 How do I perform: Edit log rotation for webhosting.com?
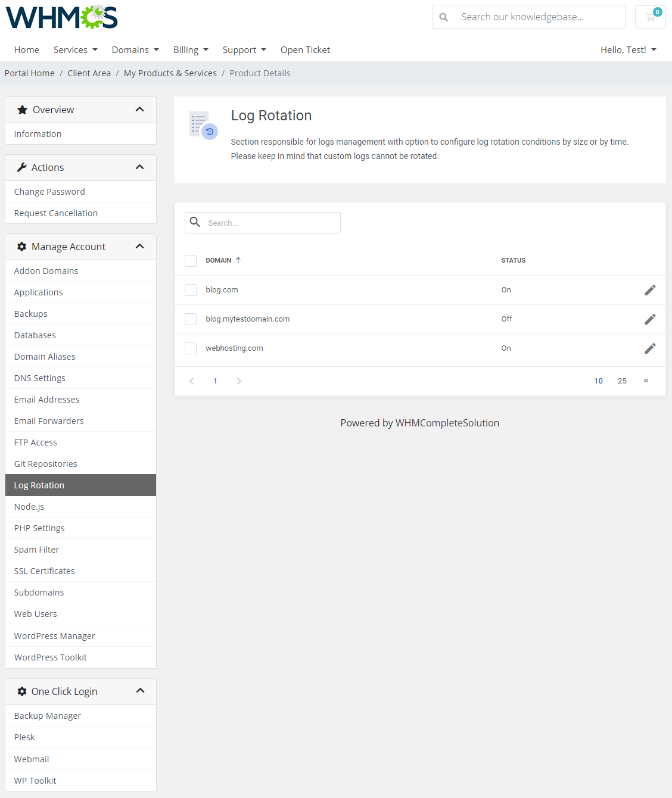click(x=650, y=348)
